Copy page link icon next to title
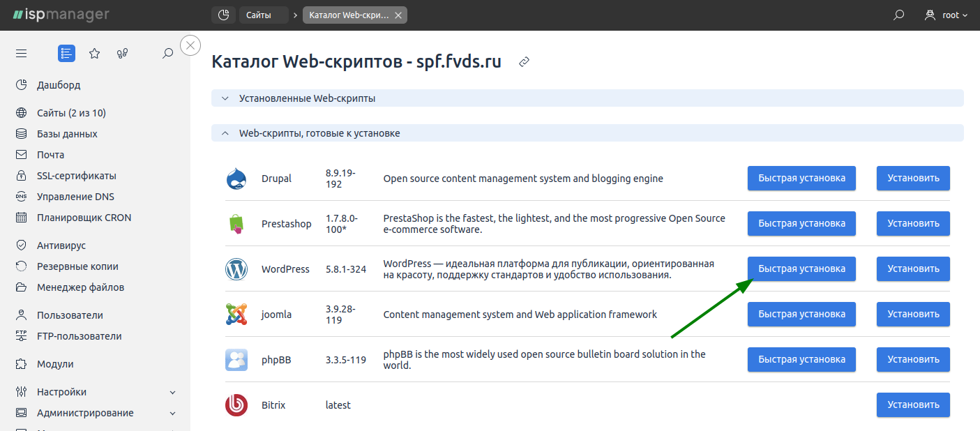This screenshot has width=980, height=431. click(525, 62)
